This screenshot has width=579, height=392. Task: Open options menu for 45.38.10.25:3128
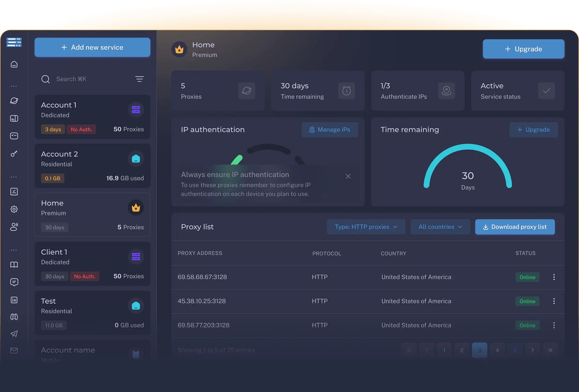click(x=554, y=301)
